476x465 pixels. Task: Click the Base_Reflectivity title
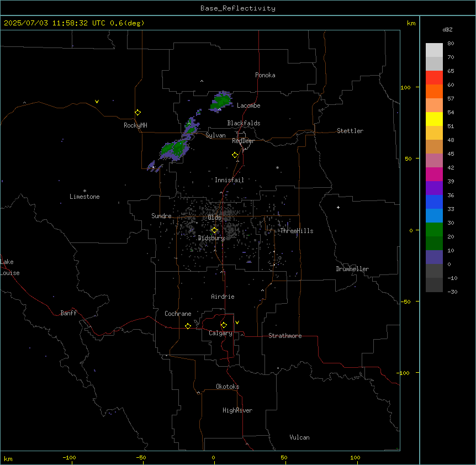(238, 8)
